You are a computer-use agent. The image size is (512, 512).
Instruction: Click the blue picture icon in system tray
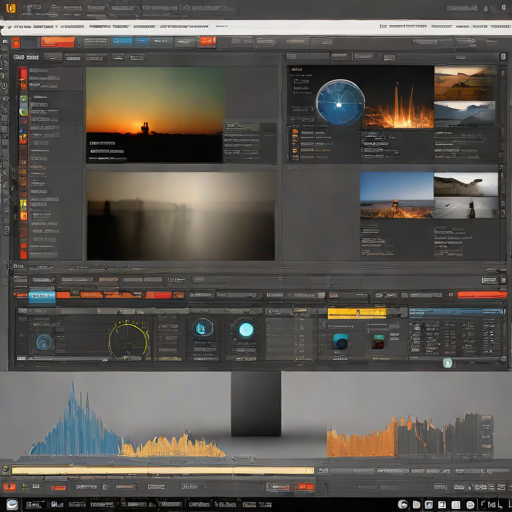(x=429, y=505)
